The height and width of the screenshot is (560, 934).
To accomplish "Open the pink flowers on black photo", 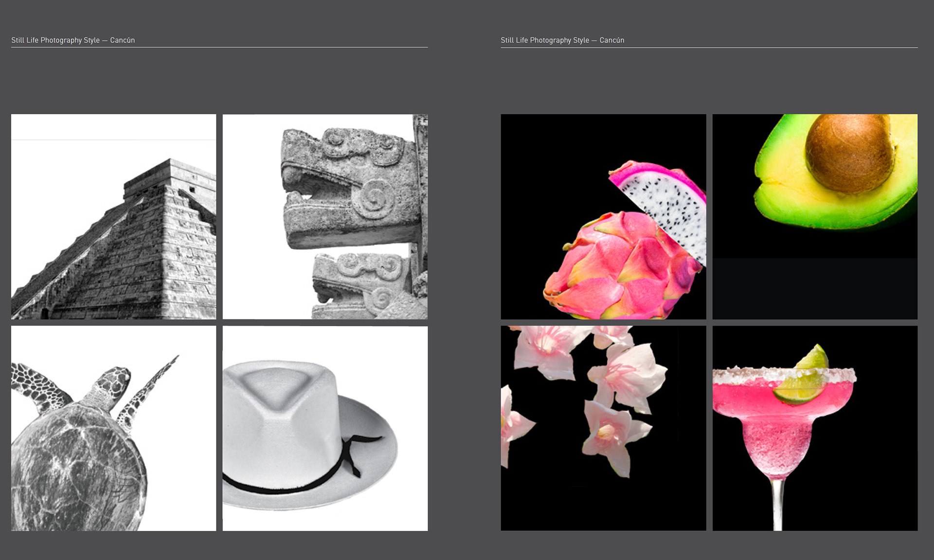I will click(603, 428).
